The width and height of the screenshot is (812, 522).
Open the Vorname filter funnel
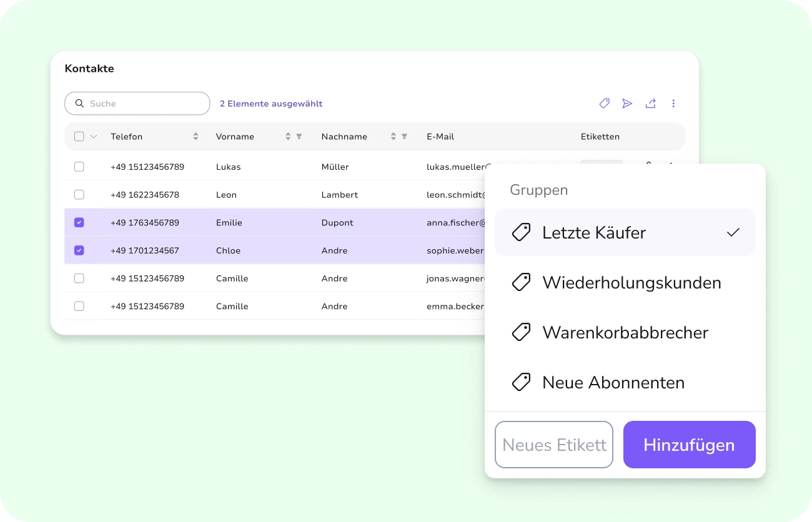click(x=299, y=136)
